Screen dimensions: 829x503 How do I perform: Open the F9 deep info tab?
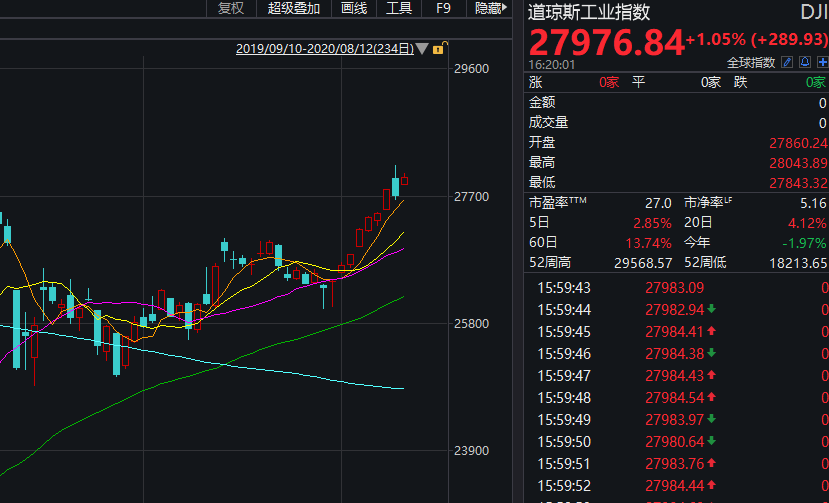(443, 8)
